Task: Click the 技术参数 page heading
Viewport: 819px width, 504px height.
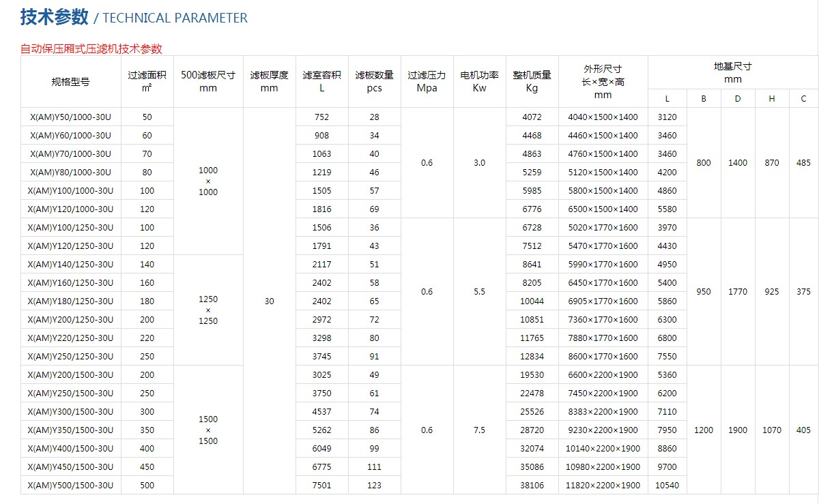Action: (x=55, y=18)
